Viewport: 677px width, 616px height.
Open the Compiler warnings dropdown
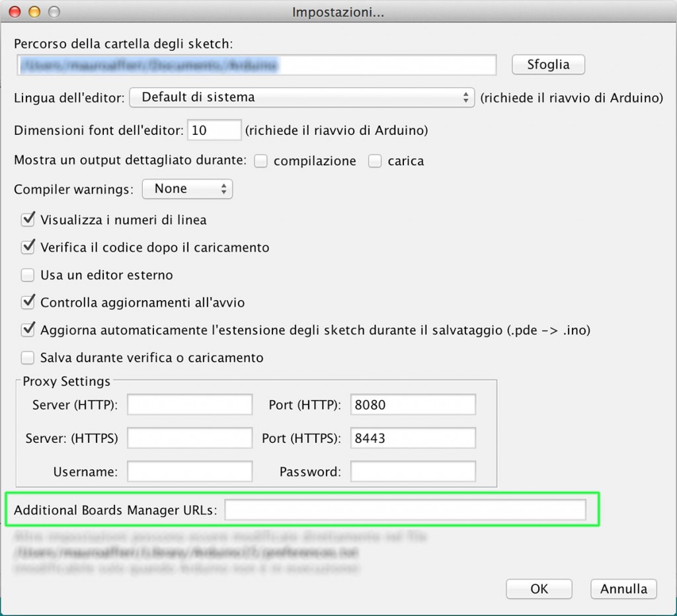(x=187, y=189)
